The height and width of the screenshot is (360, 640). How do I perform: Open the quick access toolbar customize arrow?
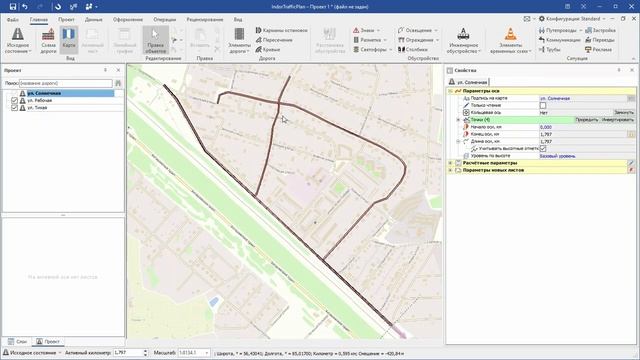[96, 7]
